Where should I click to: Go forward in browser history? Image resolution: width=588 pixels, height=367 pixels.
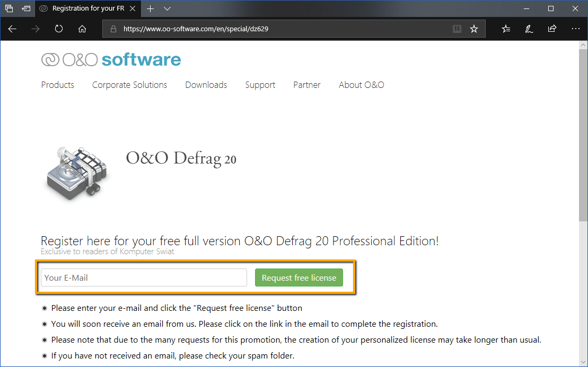click(x=36, y=29)
